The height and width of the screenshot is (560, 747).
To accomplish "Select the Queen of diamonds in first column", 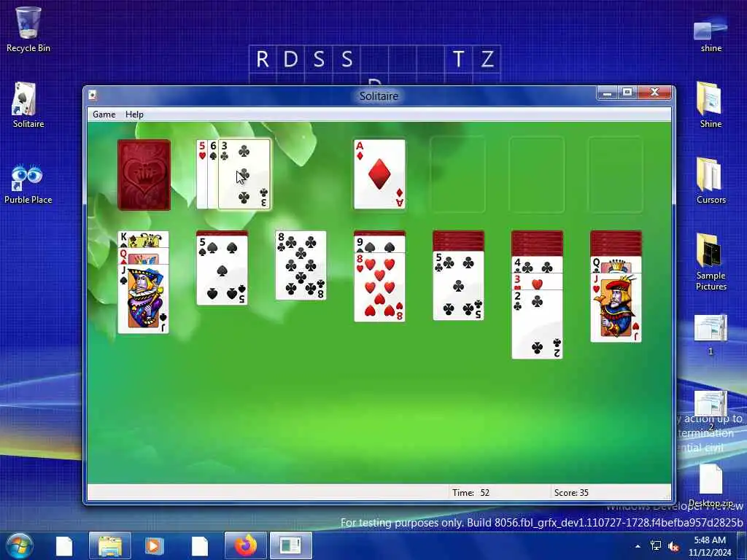I will (x=144, y=256).
